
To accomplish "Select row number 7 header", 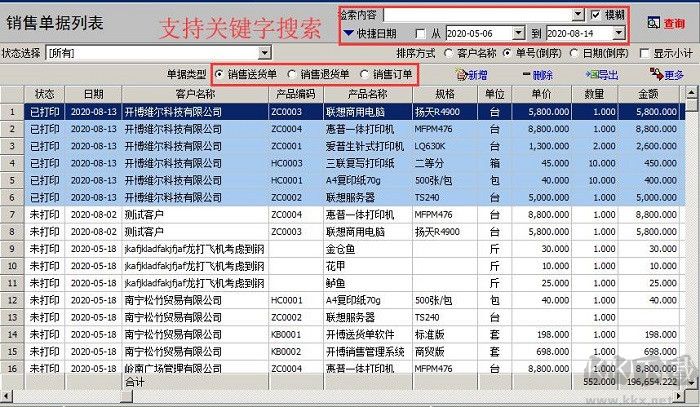I will point(12,215).
